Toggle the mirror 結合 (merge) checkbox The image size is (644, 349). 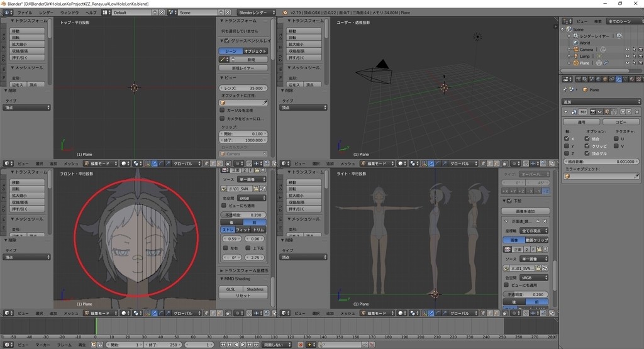(x=587, y=138)
